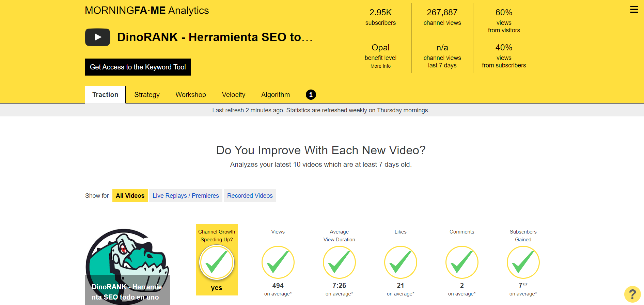Image resolution: width=644 pixels, height=305 pixels.
Task: Go to the Velocity tab
Action: click(234, 95)
